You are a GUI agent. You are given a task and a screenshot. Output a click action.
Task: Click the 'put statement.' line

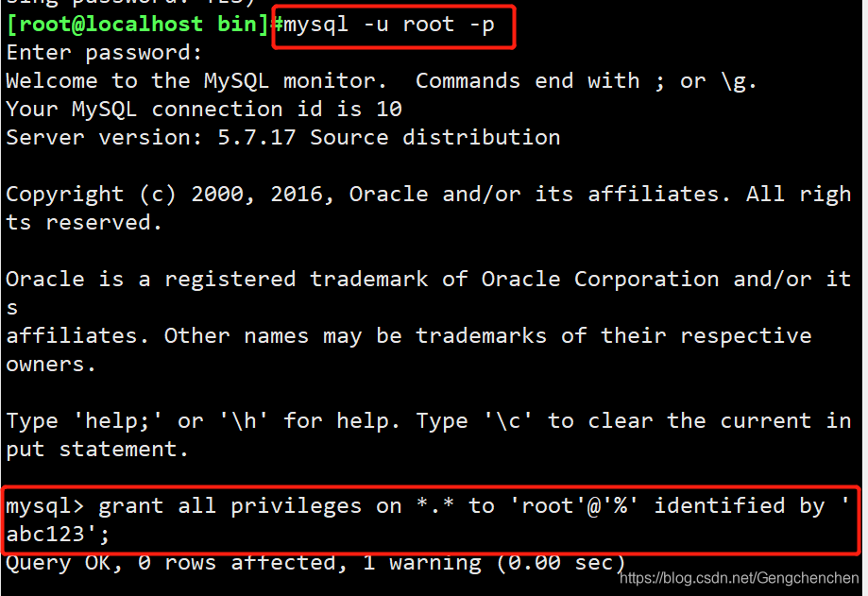coord(97,450)
